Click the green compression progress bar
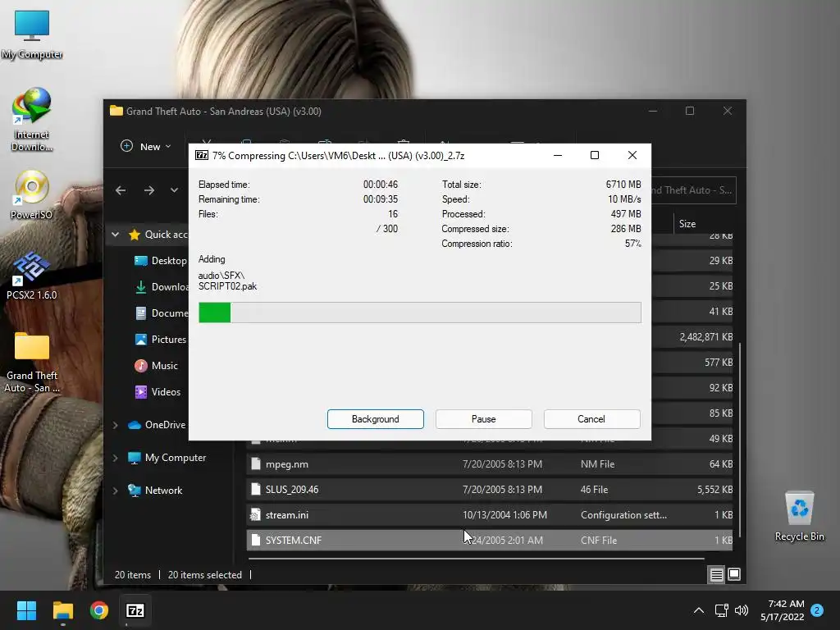This screenshot has width=840, height=630. pyautogui.click(x=419, y=313)
